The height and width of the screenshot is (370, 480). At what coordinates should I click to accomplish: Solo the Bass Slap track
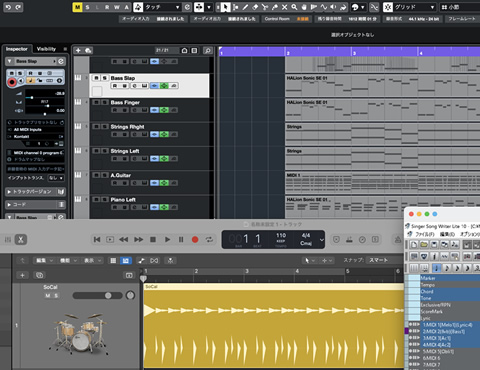click(104, 78)
